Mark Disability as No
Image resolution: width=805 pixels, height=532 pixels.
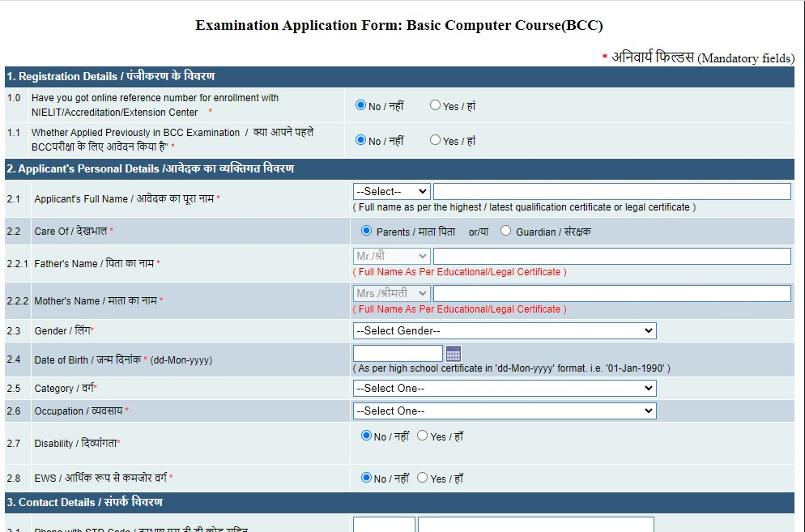[366, 436]
